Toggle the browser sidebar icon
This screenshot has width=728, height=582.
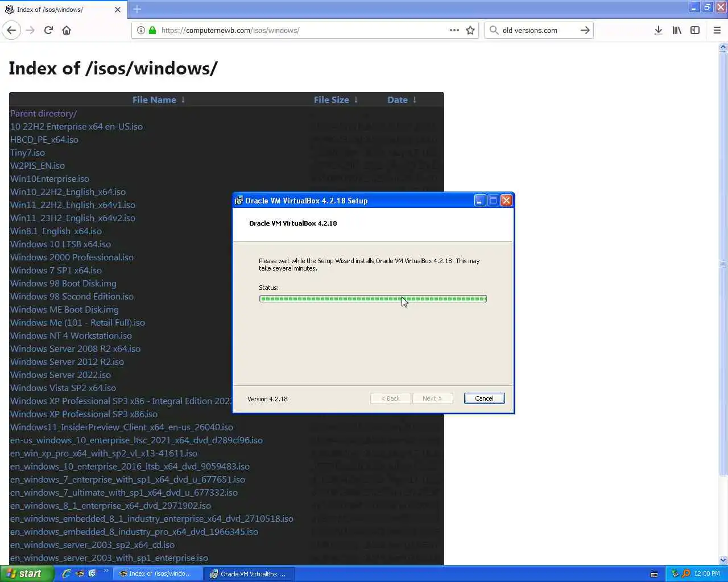click(695, 30)
